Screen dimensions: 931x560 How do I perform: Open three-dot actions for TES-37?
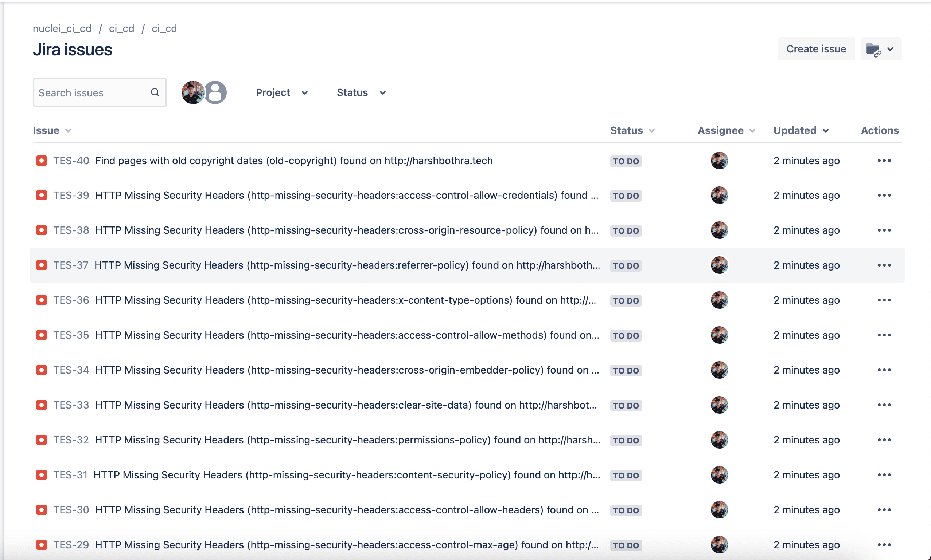tap(884, 265)
